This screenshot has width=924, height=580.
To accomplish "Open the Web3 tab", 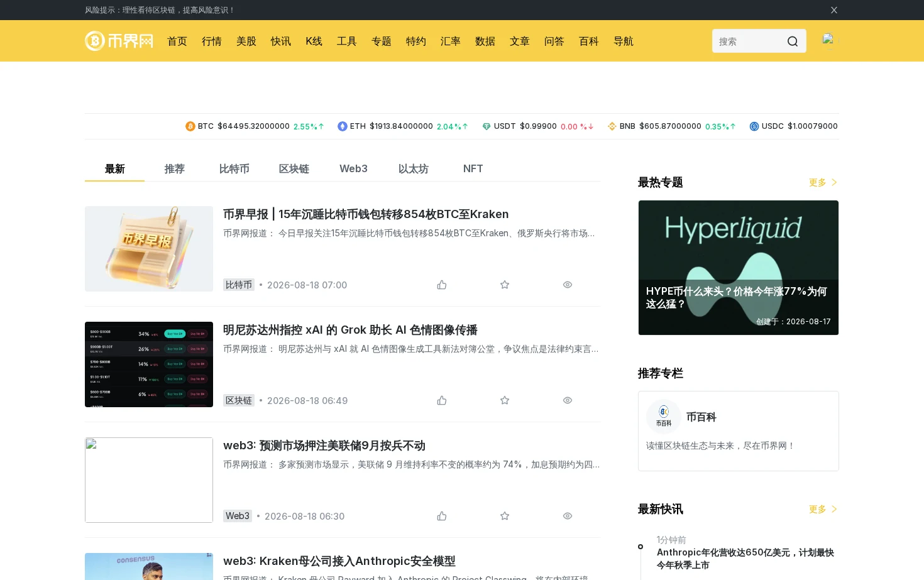I will click(x=353, y=168).
